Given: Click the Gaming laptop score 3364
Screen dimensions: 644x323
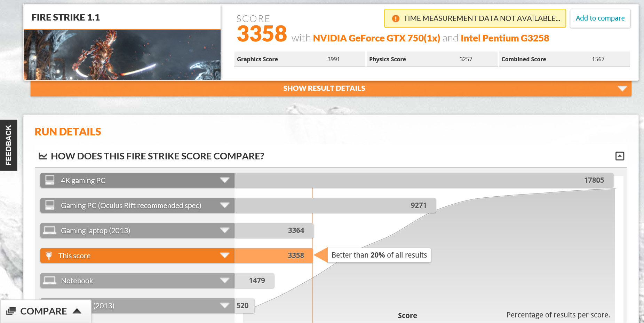Looking at the screenshot, I should coord(296,230).
